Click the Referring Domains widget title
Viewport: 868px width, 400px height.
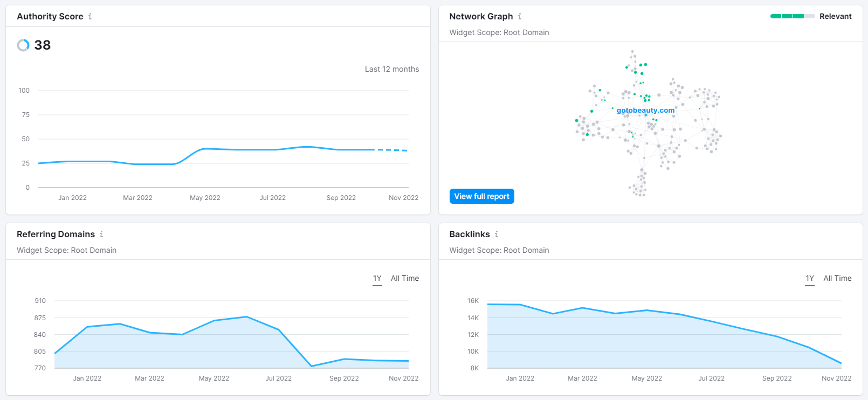[x=56, y=234]
